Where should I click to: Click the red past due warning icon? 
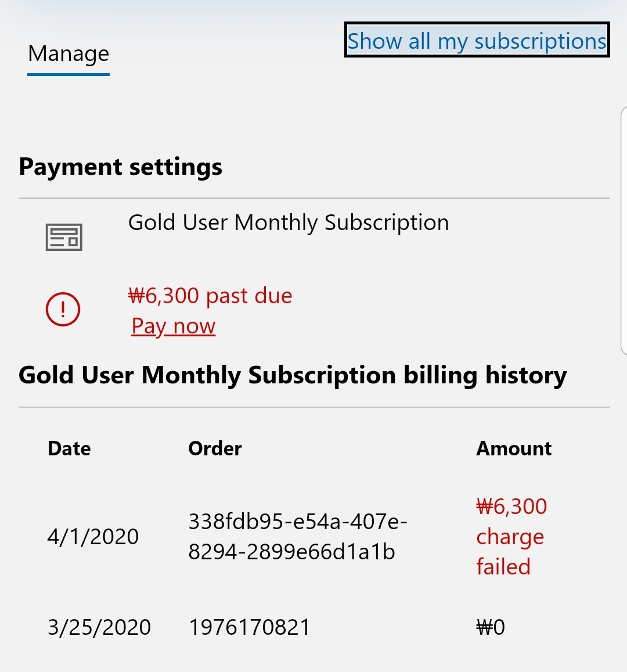click(63, 310)
